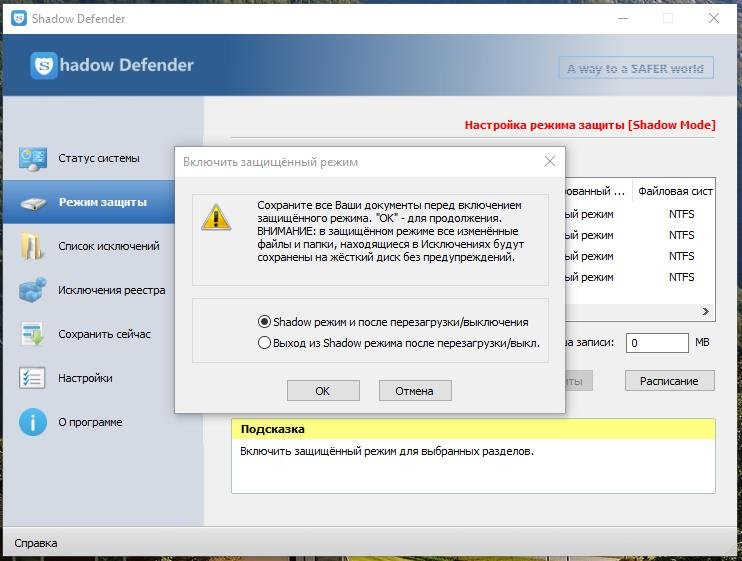Click the Настройки checklist icon
The width and height of the screenshot is (742, 561).
pyautogui.click(x=32, y=378)
